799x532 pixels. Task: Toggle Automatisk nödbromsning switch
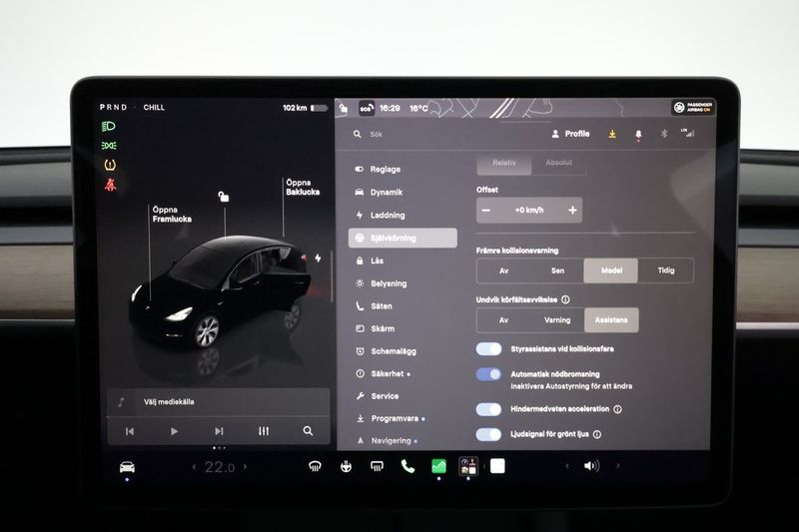coord(488,374)
